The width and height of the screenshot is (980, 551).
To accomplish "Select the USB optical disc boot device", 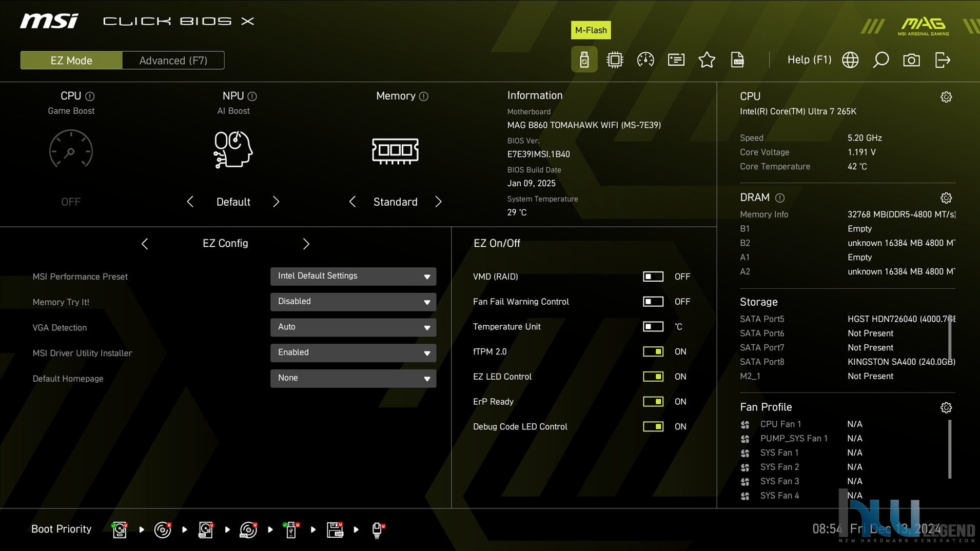I will pos(248,529).
